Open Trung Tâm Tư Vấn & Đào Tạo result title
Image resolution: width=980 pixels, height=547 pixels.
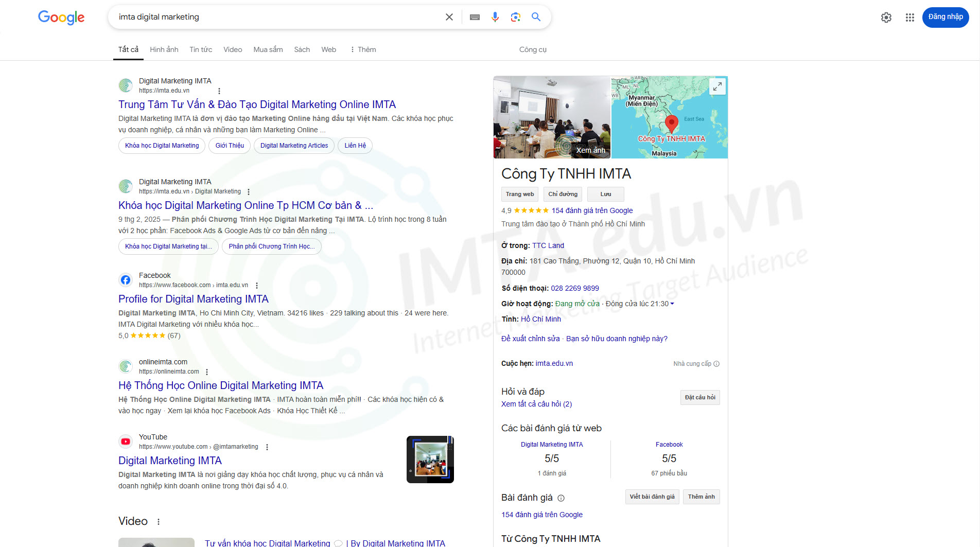point(257,104)
